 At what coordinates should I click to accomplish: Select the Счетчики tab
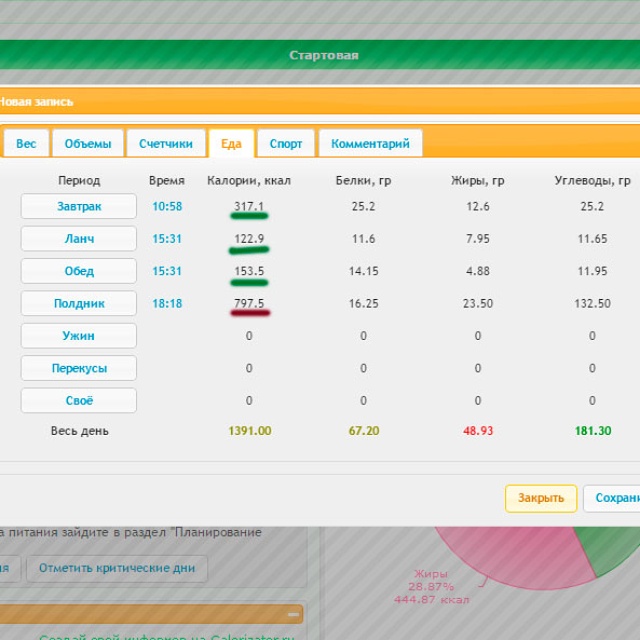click(x=166, y=143)
